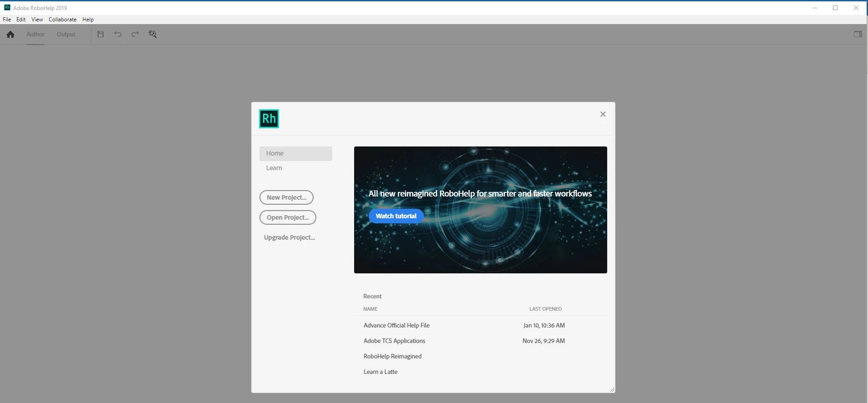Minimize the RoboHelp window

815,8
